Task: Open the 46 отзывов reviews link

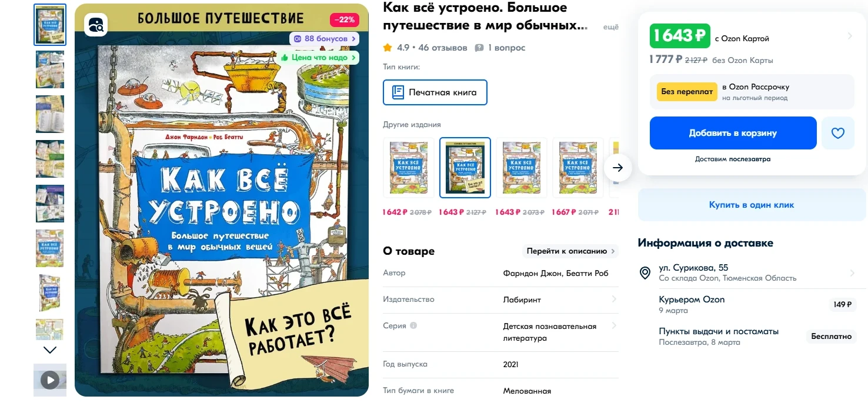Action: point(443,48)
